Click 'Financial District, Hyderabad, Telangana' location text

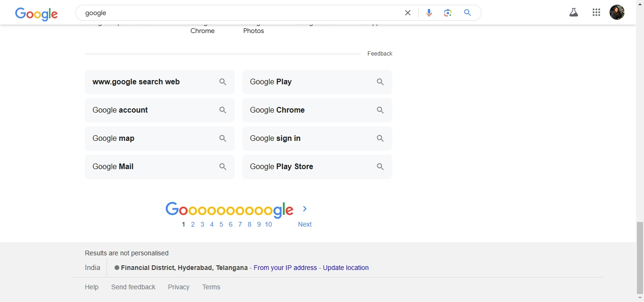[x=184, y=268]
